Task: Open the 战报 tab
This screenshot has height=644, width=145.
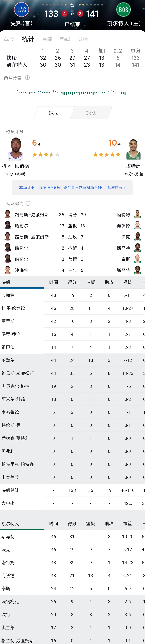Action: 9,39
